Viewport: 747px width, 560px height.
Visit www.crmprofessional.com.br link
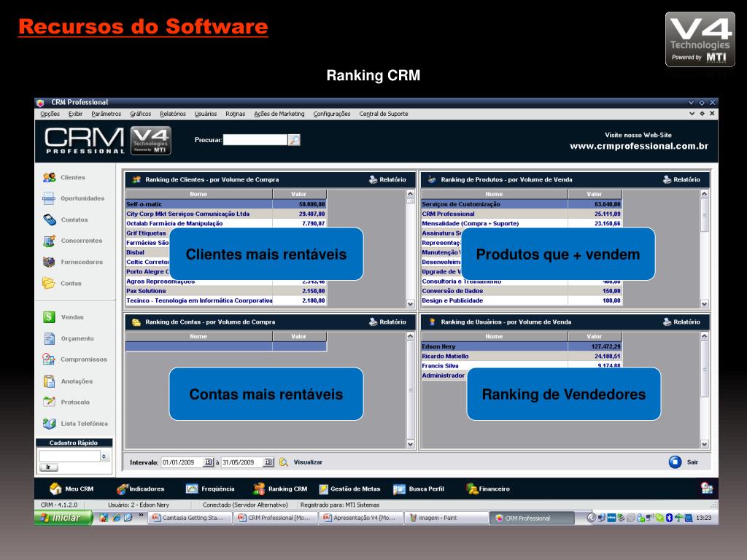639,146
